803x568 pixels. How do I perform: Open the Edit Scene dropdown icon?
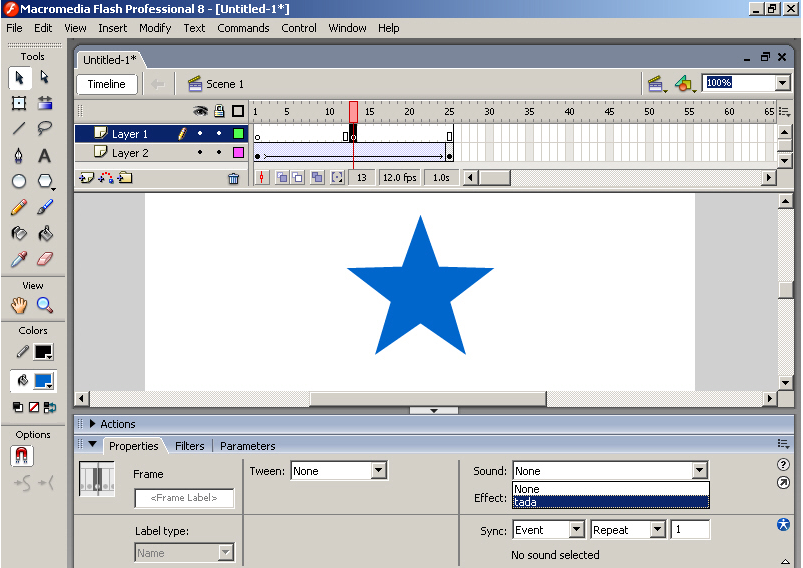pyautogui.click(x=657, y=84)
